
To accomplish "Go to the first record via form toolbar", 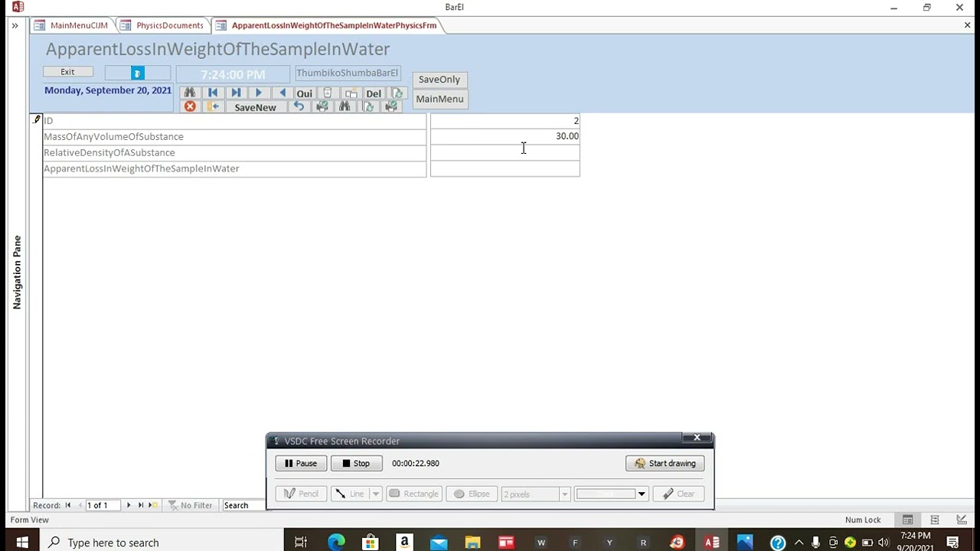I will 213,93.
